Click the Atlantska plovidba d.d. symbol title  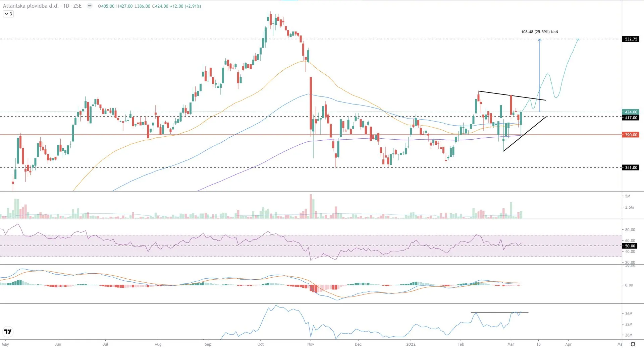click(31, 6)
